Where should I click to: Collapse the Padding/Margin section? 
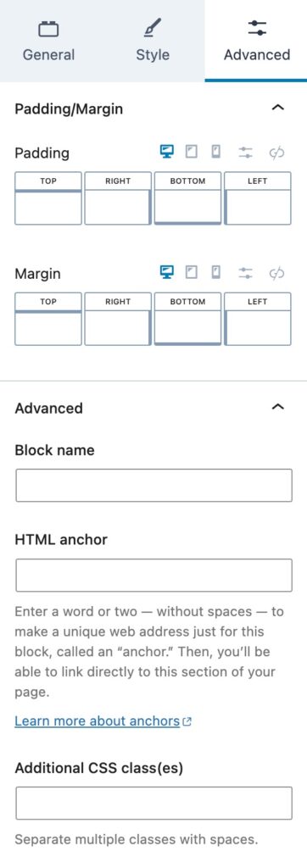pyautogui.click(x=278, y=108)
